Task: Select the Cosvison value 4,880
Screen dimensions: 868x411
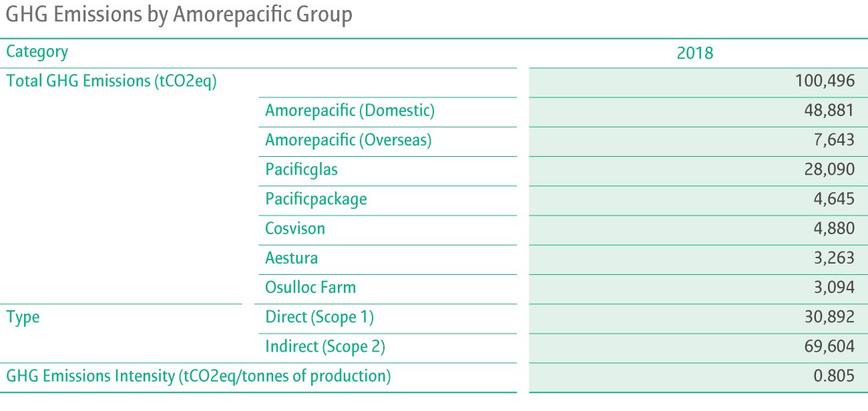Action: [x=833, y=228]
